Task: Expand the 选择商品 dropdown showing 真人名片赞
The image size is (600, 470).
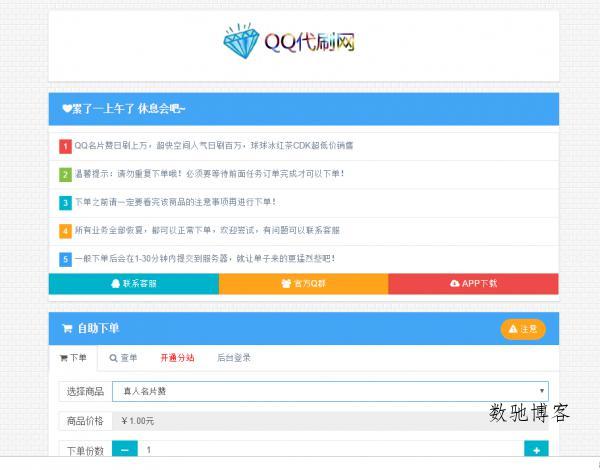Action: (330, 391)
